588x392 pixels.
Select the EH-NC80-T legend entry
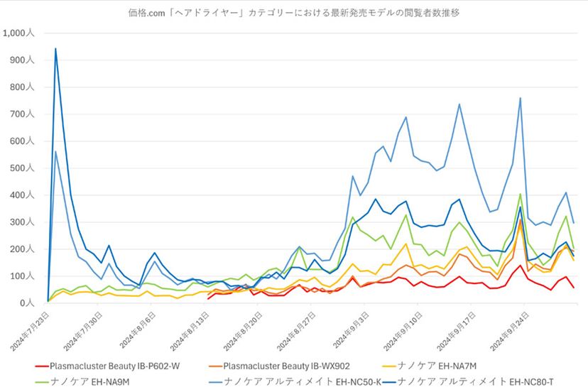coord(468,382)
